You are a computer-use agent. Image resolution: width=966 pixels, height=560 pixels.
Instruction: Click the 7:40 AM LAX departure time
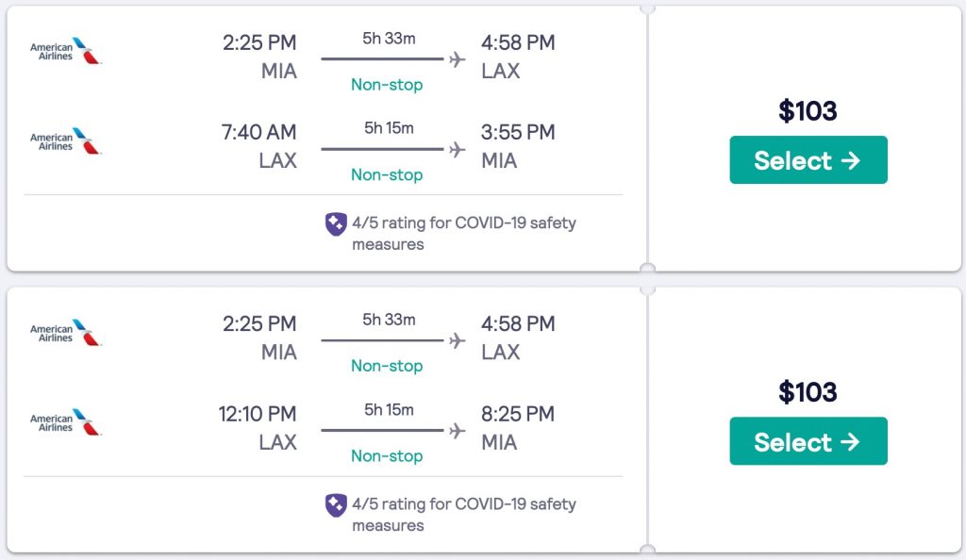258,133
